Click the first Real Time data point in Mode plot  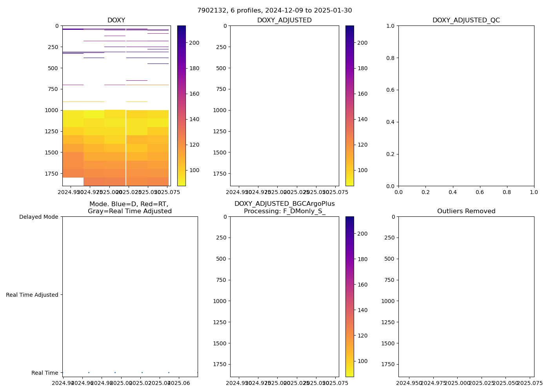pyautogui.click(x=89, y=372)
